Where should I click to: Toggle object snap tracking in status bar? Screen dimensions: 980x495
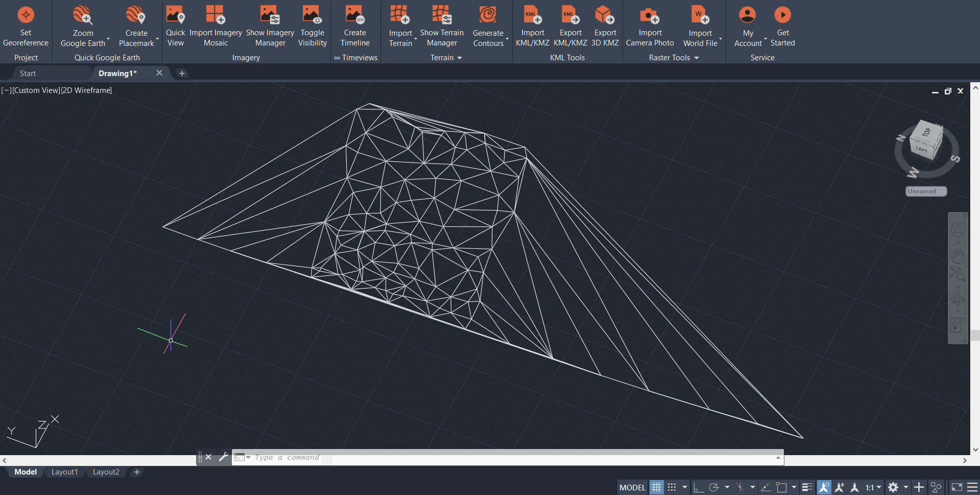(x=766, y=487)
